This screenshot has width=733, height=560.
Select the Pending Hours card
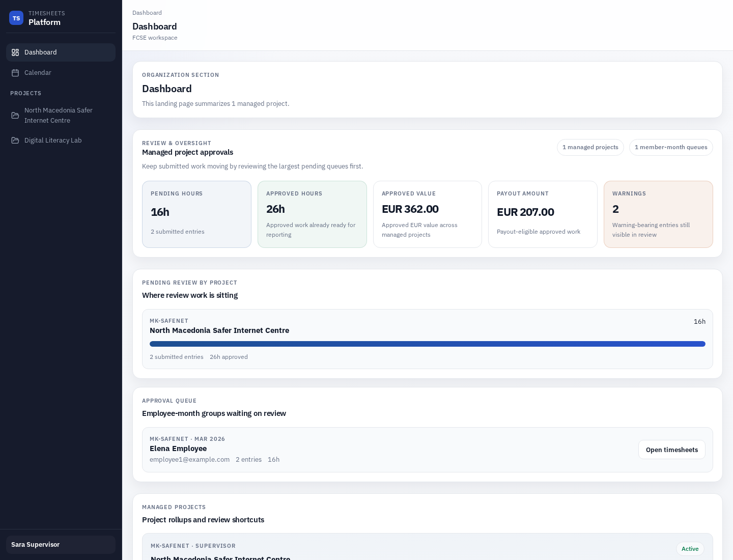click(196, 214)
